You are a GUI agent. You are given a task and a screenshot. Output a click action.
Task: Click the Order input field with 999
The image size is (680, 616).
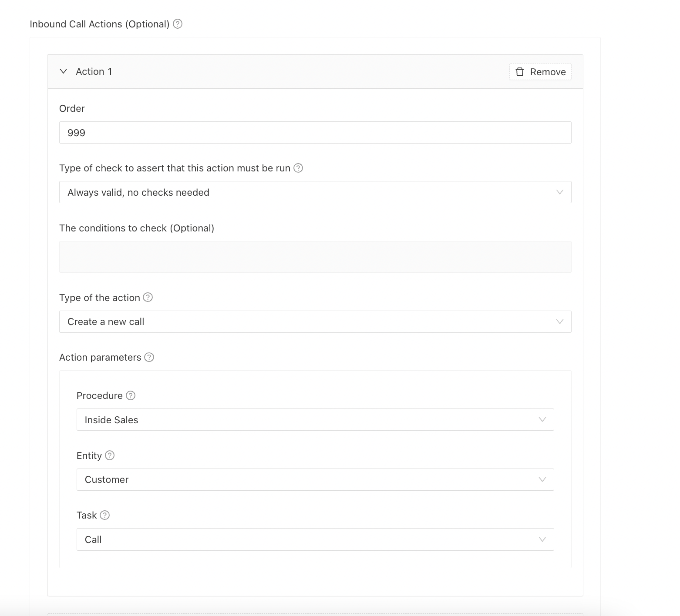(315, 133)
